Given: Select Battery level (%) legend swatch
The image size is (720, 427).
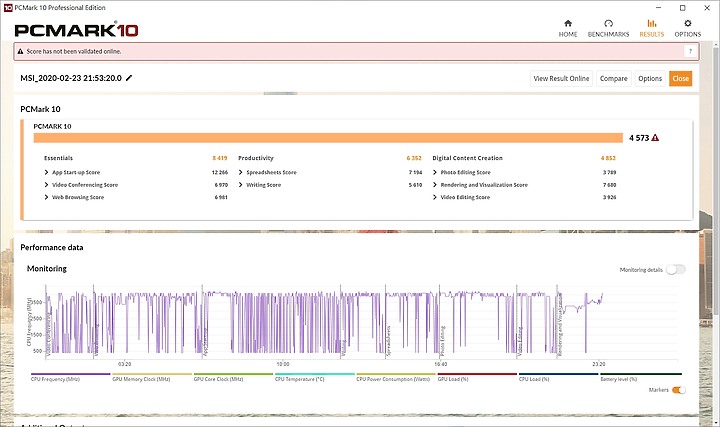Looking at the screenshot, I should [641, 374].
